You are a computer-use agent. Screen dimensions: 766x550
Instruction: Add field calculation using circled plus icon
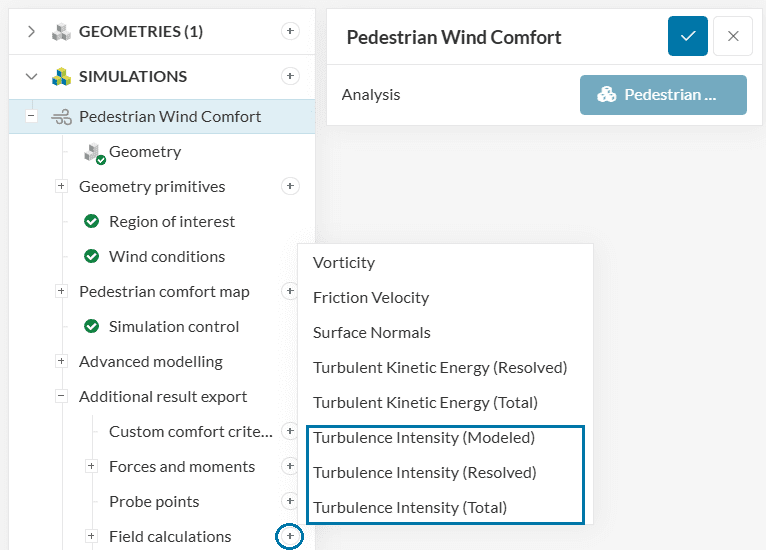pyautogui.click(x=289, y=537)
